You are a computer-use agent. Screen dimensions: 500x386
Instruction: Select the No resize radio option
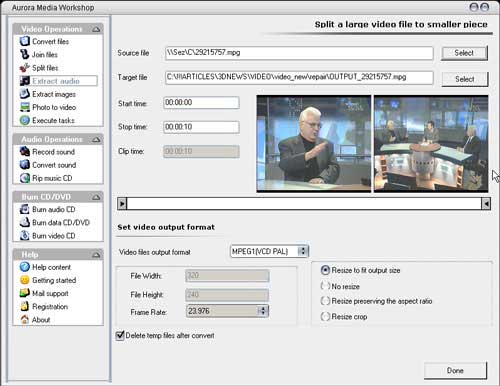point(325,286)
